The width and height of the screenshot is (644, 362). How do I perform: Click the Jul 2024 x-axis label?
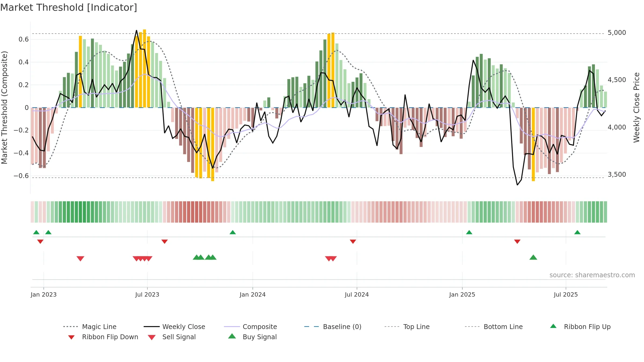point(357,294)
